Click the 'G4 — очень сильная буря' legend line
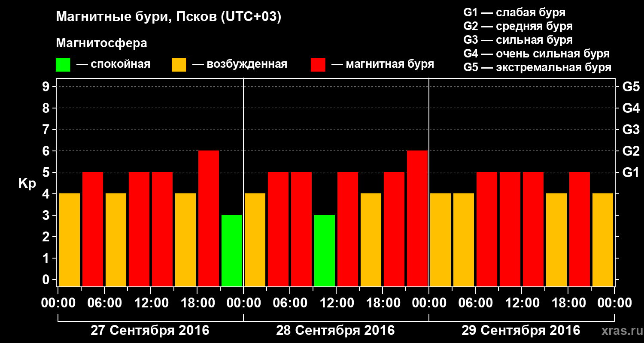Image resolution: width=644 pixels, height=343 pixels. click(536, 54)
